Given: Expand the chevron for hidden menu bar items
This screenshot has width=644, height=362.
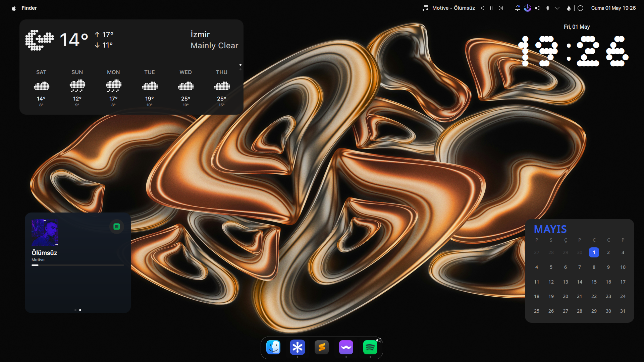Looking at the screenshot, I should click(x=557, y=8).
